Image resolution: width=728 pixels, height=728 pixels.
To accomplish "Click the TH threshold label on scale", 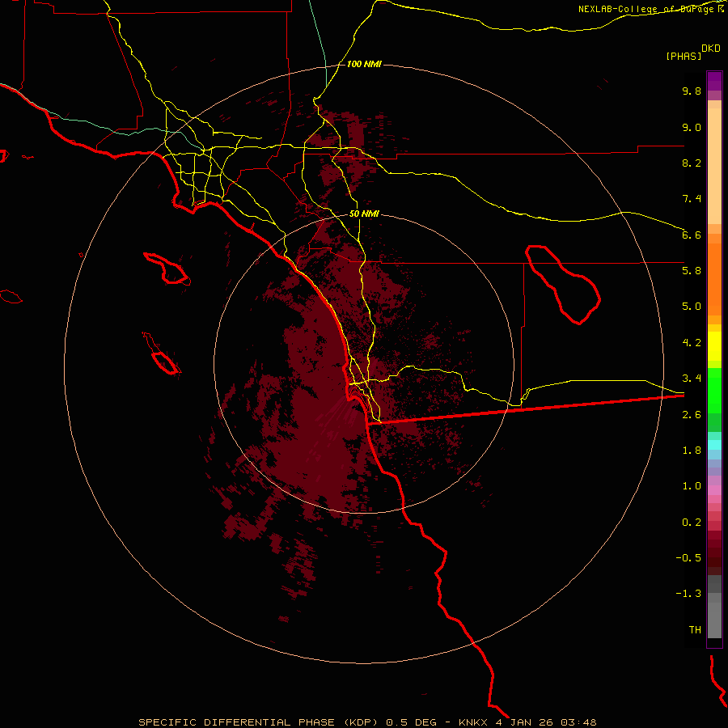I will [695, 629].
